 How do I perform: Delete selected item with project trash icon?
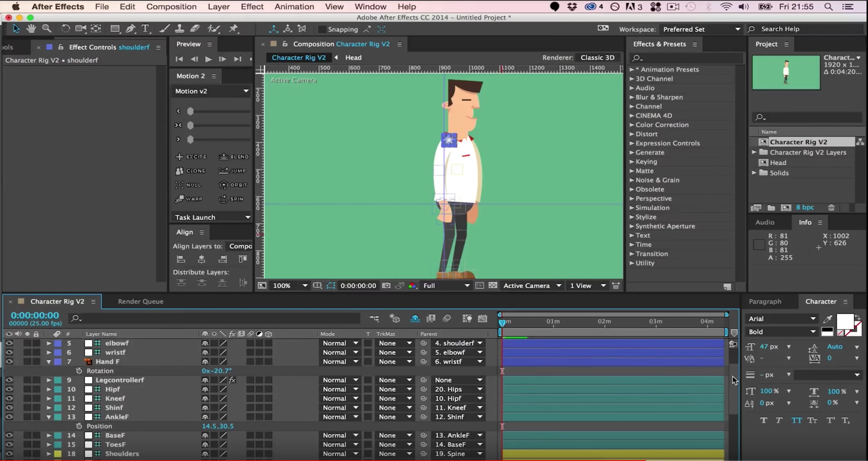click(x=831, y=208)
